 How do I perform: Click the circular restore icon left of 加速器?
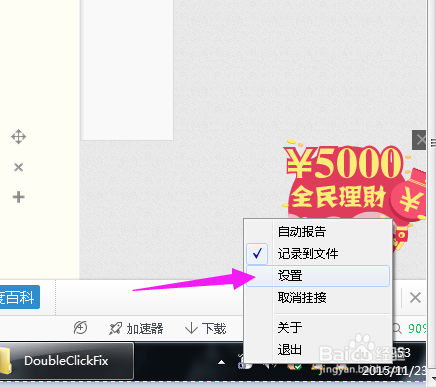click(x=80, y=328)
